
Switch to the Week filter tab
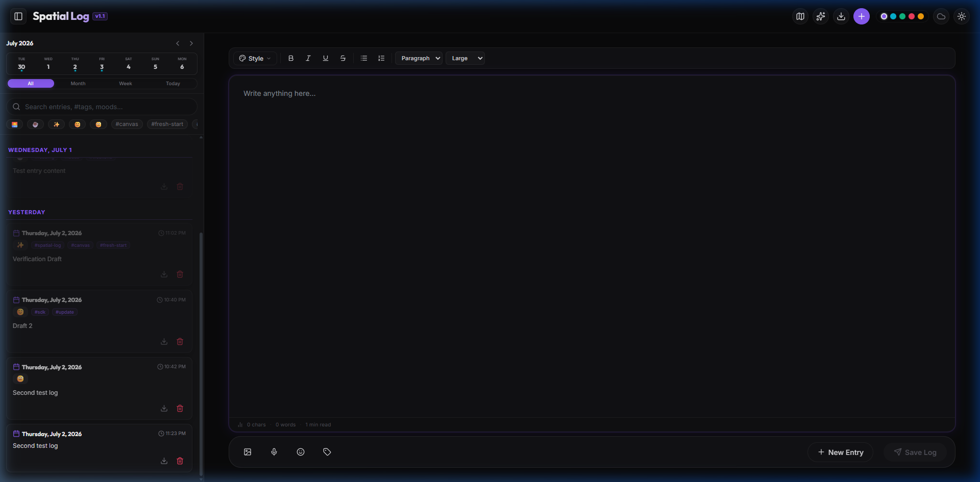pyautogui.click(x=126, y=84)
